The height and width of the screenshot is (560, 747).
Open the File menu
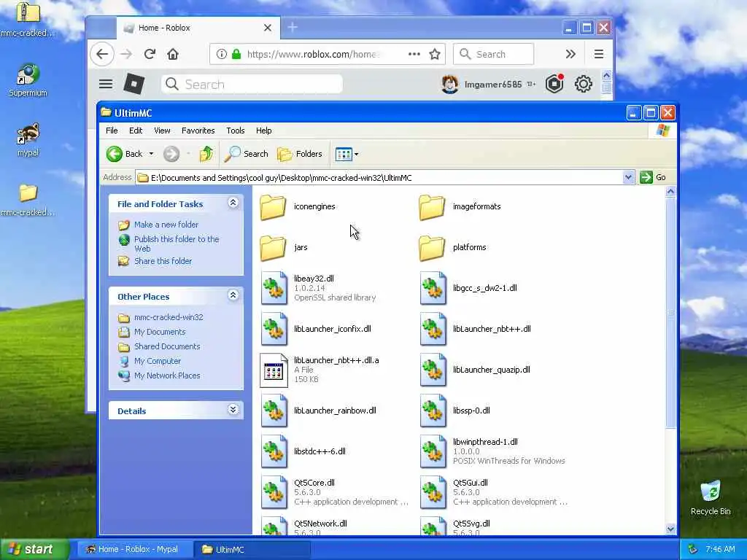112,131
